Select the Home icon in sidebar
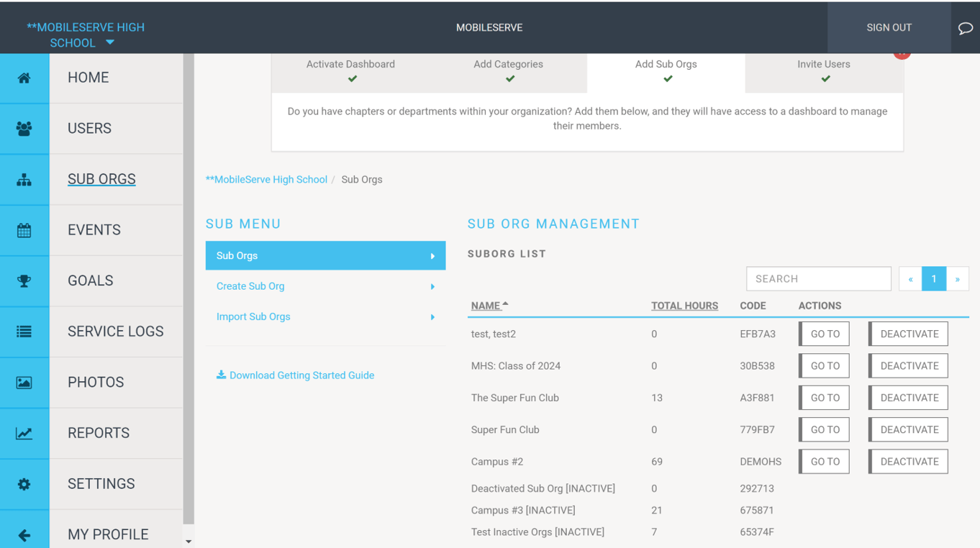This screenshot has height=548, width=980. tap(24, 77)
